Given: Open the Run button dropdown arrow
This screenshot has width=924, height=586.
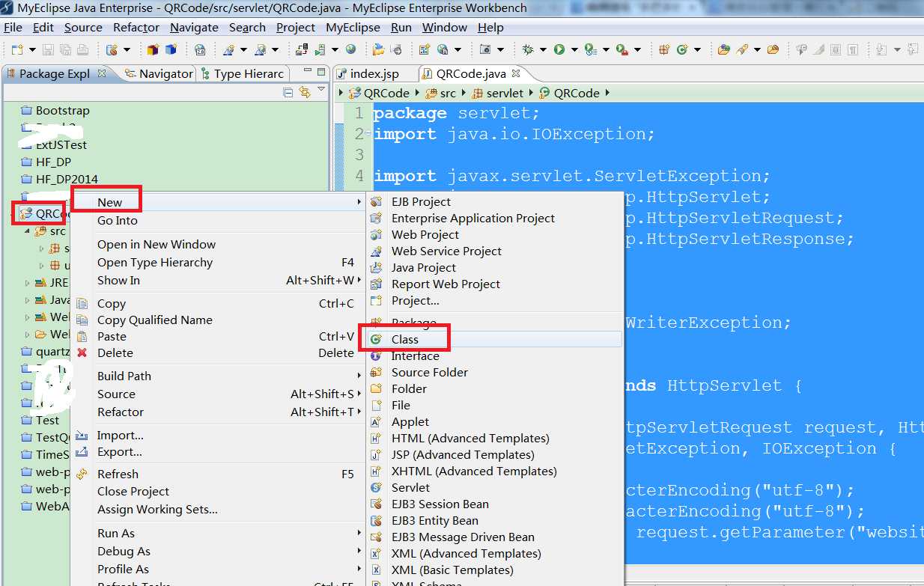Looking at the screenshot, I should (x=574, y=50).
